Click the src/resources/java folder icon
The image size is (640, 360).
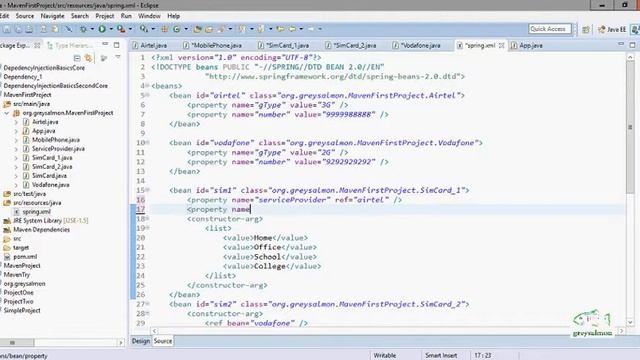[x=7, y=203]
